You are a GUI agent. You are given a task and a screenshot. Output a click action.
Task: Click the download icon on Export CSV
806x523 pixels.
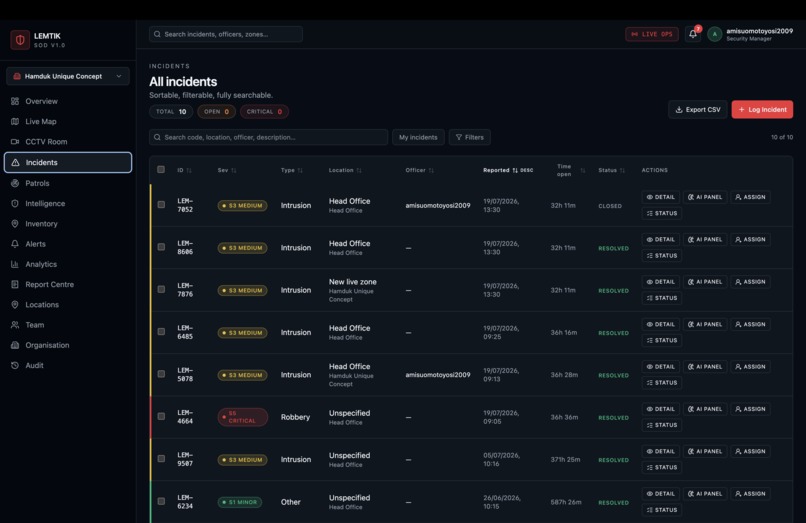[679, 110]
